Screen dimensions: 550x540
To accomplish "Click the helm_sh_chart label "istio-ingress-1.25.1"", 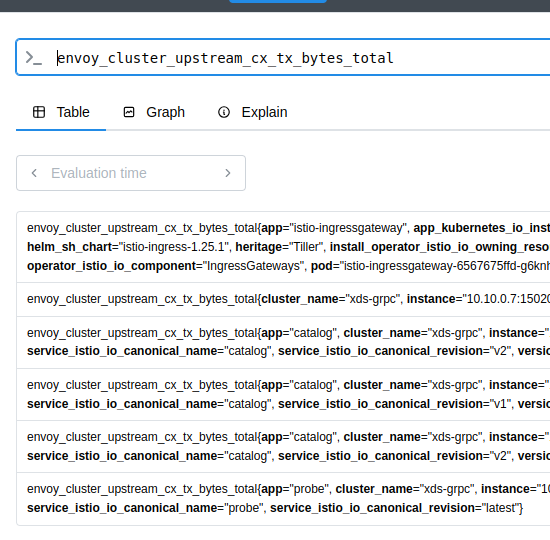I will click(x=128, y=247).
